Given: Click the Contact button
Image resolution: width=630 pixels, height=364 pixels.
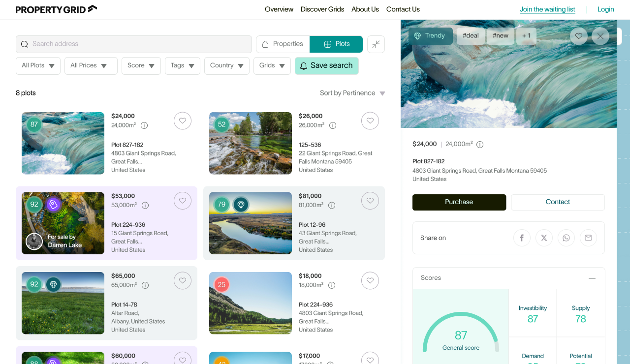Looking at the screenshot, I should tap(558, 202).
